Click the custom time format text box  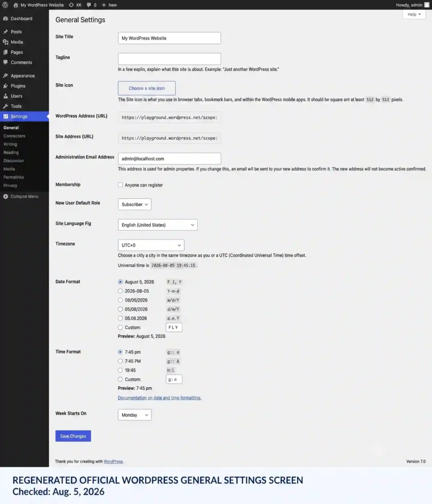coord(174,379)
